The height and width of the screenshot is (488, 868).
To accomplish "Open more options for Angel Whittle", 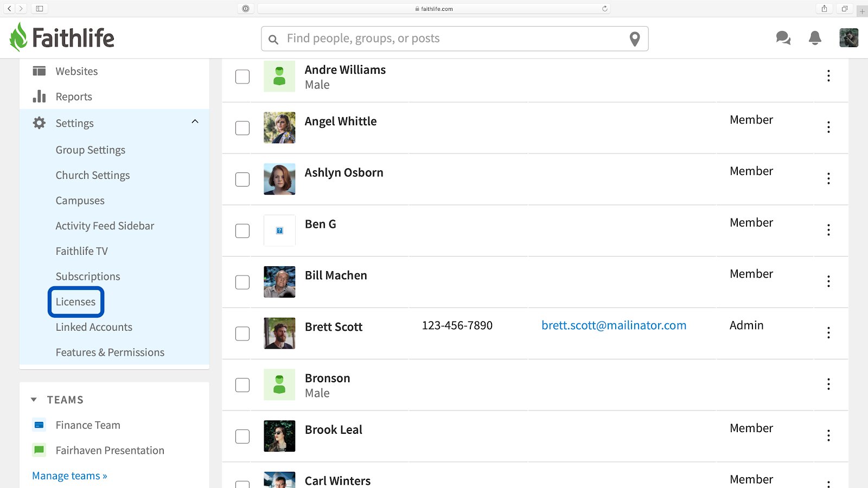I will [x=828, y=127].
